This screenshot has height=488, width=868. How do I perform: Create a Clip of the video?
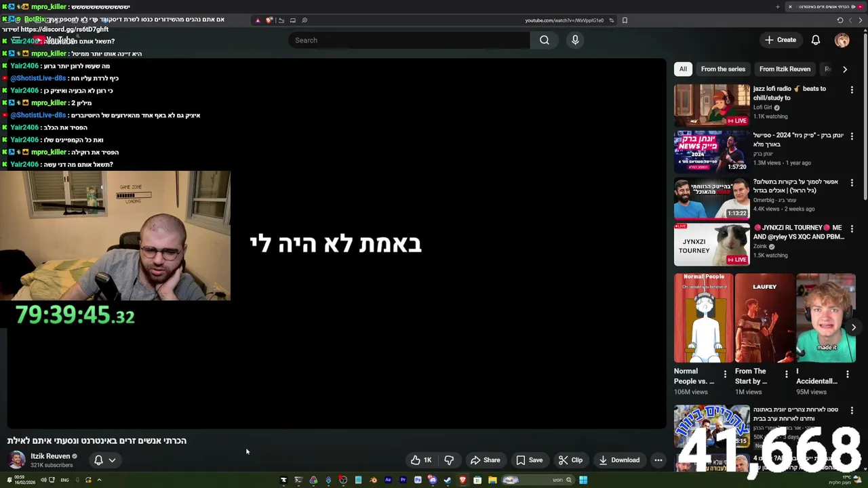point(570,460)
